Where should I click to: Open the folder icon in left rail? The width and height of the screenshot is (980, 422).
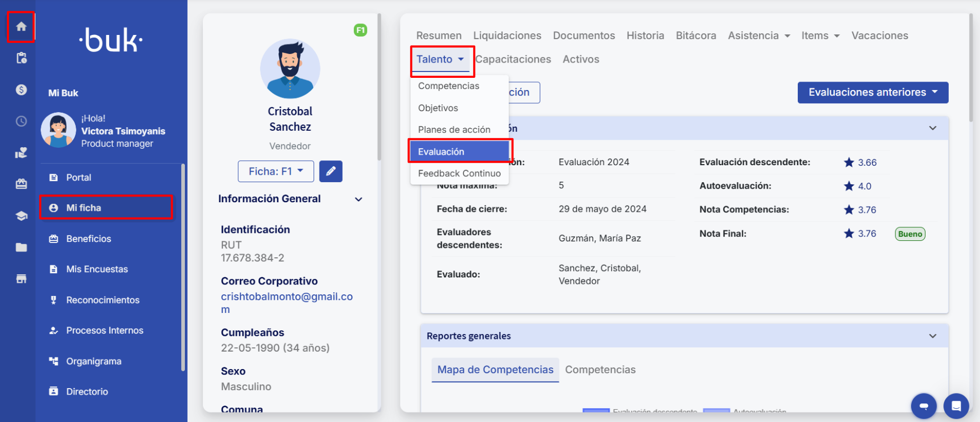coord(21,247)
